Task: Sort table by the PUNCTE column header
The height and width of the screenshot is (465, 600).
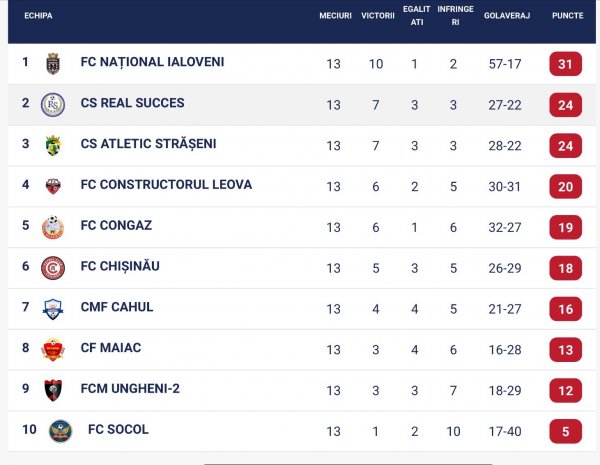Action: click(x=567, y=16)
